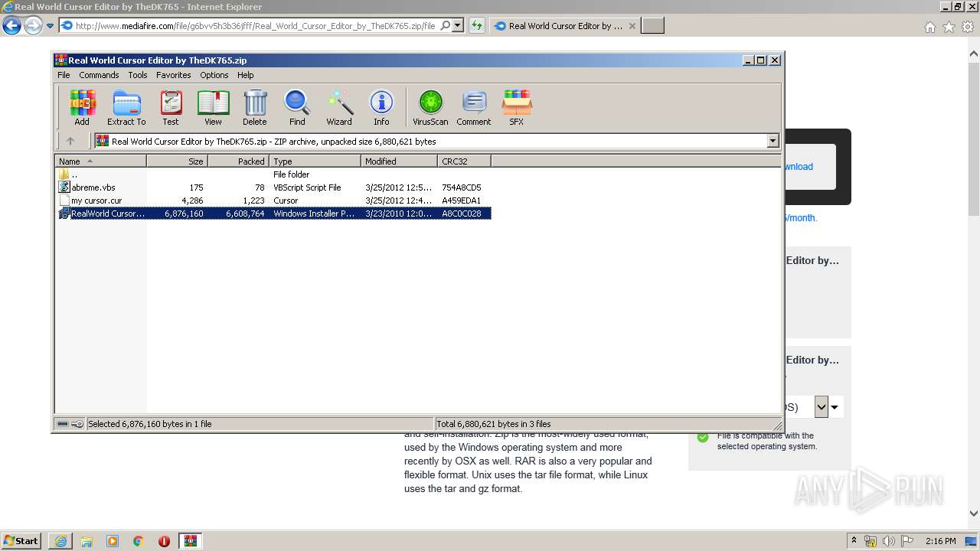This screenshot has height=551, width=980.
Task: Open the media player taskbar icon
Action: click(113, 541)
